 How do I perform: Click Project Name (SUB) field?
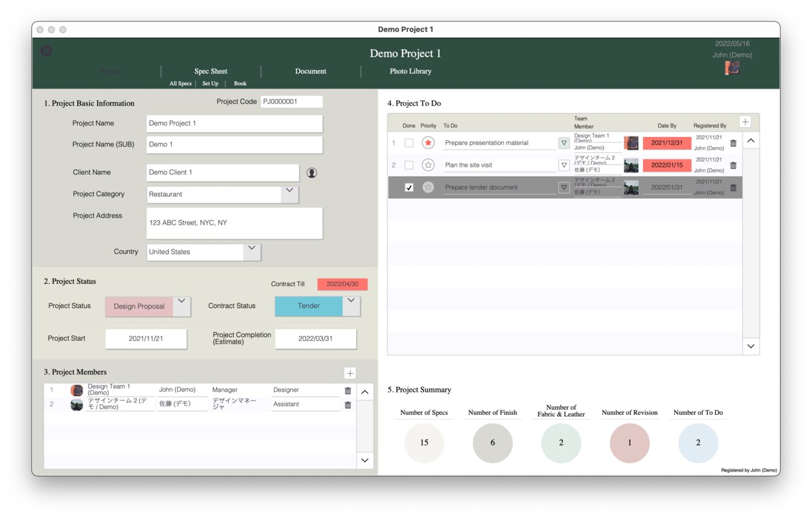coord(234,144)
